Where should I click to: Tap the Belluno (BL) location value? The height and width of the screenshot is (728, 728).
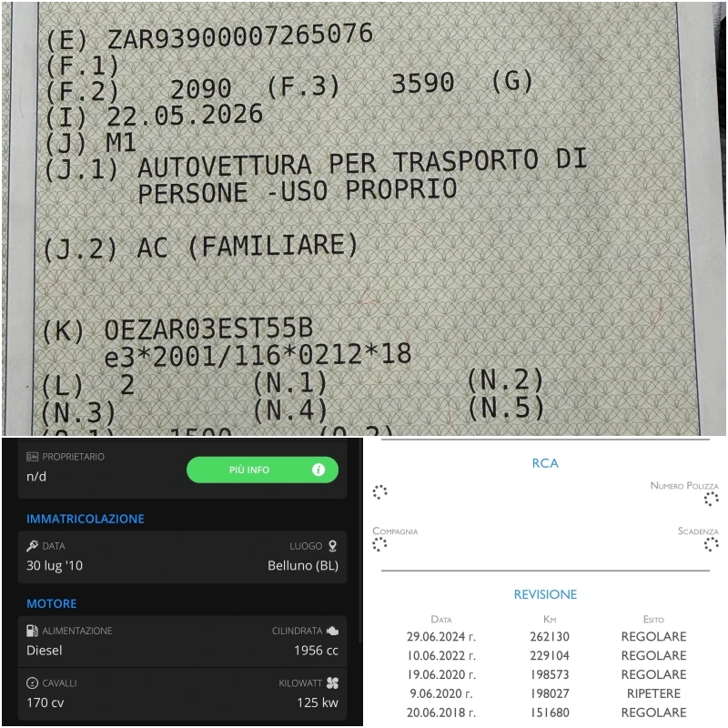(303, 565)
